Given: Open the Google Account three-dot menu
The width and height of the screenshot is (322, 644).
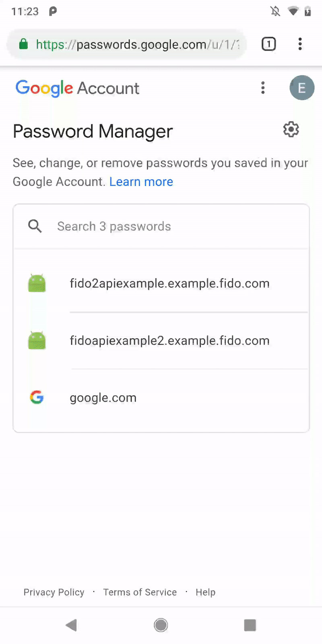Looking at the screenshot, I should (x=263, y=88).
